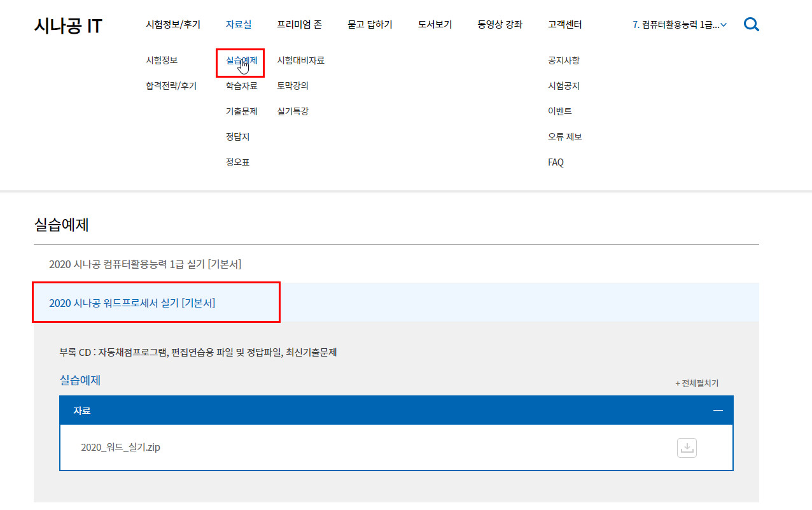Select 시험정보 submenu item
The image size is (812, 510).
coord(162,60)
